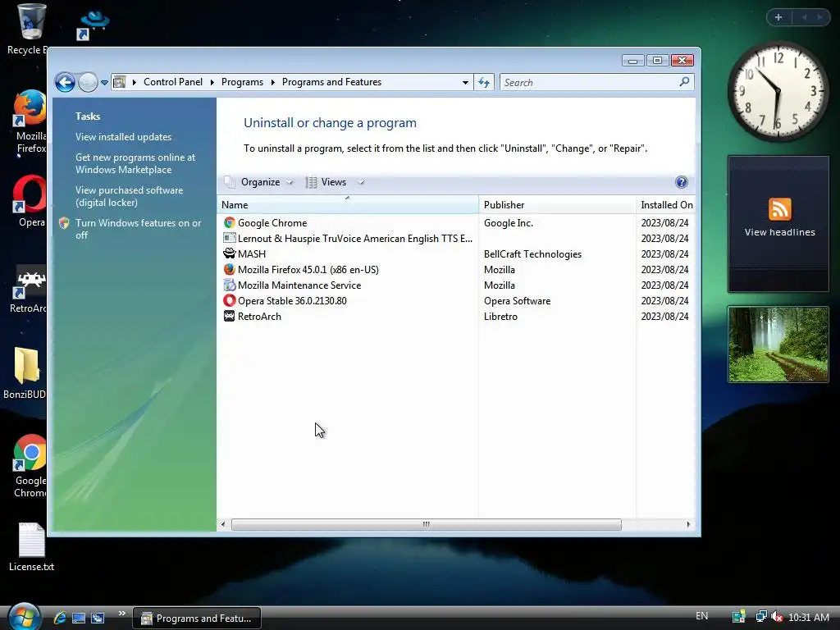
Task: Launch Internet Explorer from Quick Launch
Action: [60, 619]
